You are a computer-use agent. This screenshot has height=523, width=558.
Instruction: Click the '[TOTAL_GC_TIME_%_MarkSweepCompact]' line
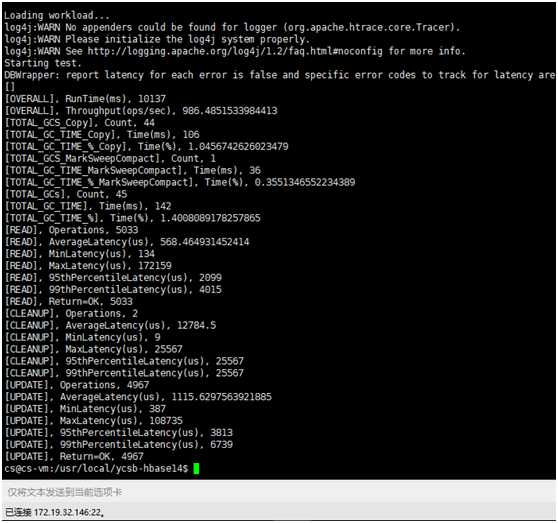[180, 182]
